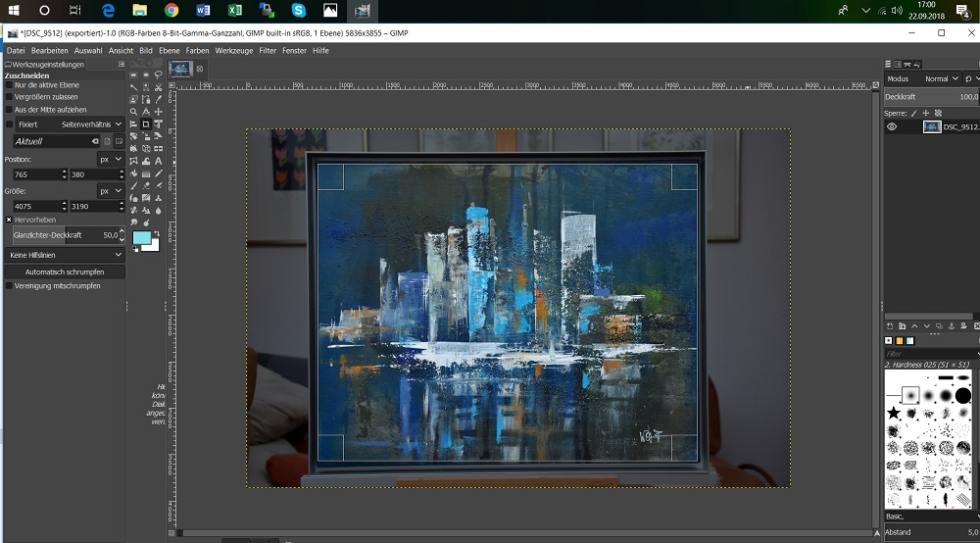Viewport: 980px width, 543px height.
Task: Open the Farben menu
Action: point(197,50)
